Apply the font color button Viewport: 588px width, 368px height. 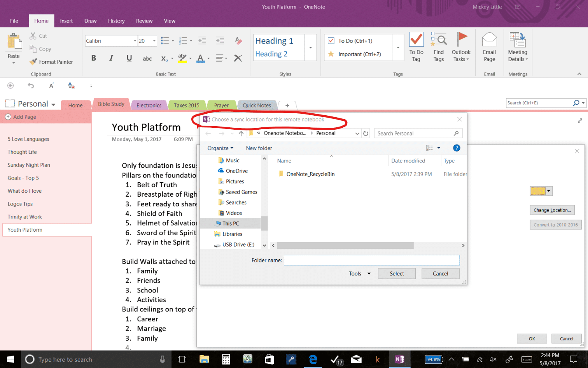(x=200, y=58)
